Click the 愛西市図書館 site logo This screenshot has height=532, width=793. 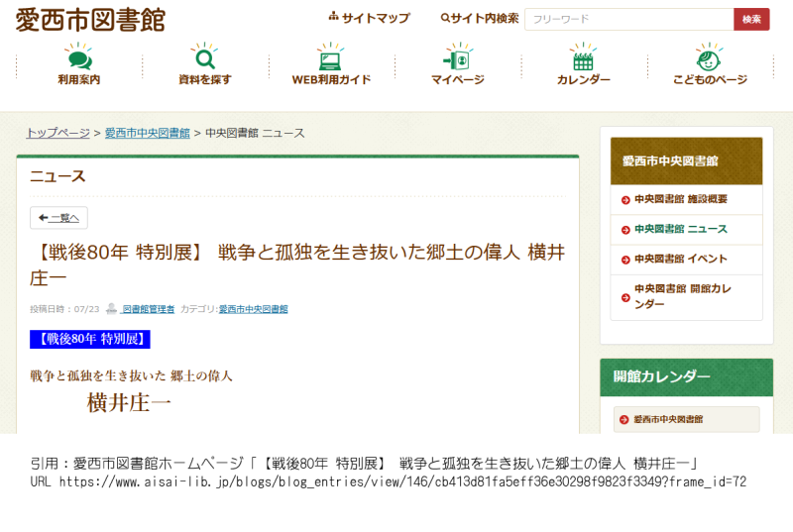tap(90, 20)
